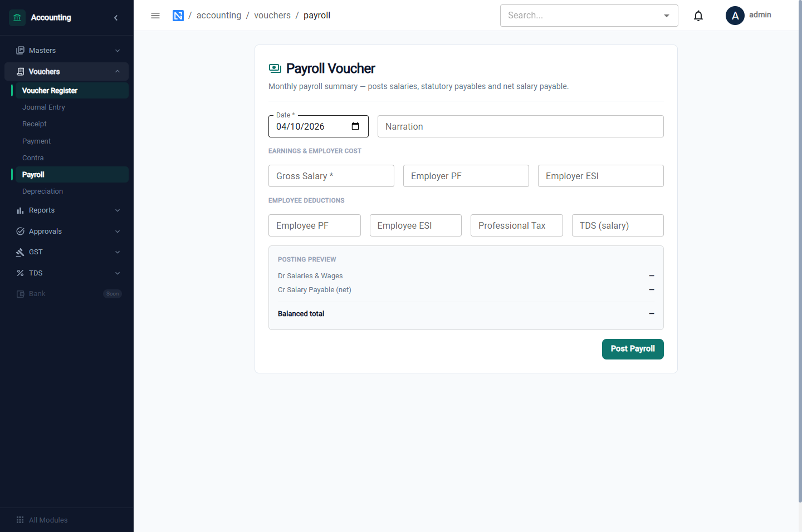The height and width of the screenshot is (532, 802).
Task: Click the admin avatar icon
Action: [x=735, y=16]
